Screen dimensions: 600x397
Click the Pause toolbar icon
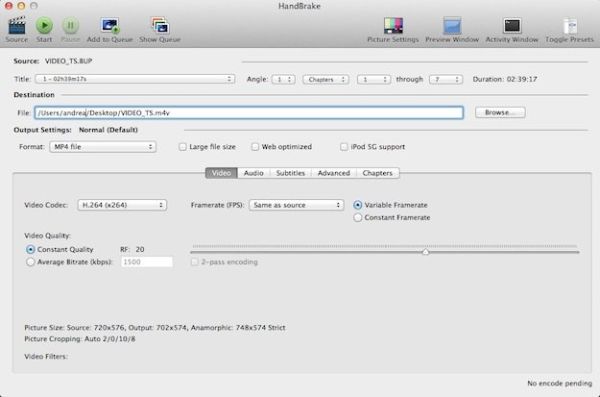(70, 26)
